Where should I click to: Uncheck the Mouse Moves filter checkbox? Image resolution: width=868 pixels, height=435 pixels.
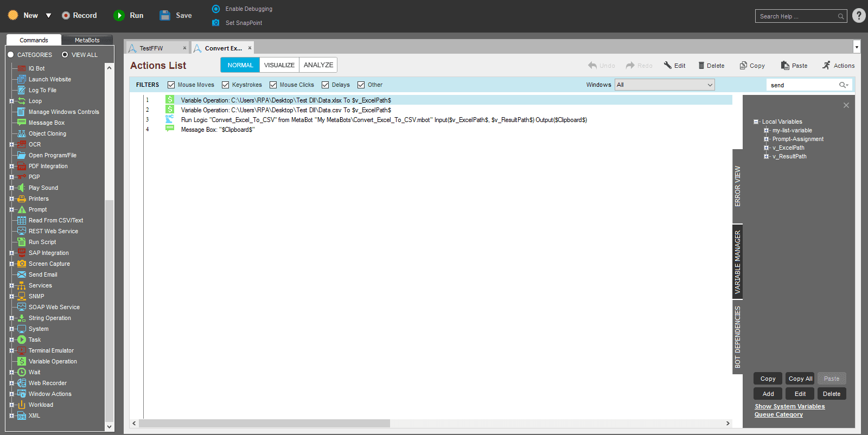[171, 85]
